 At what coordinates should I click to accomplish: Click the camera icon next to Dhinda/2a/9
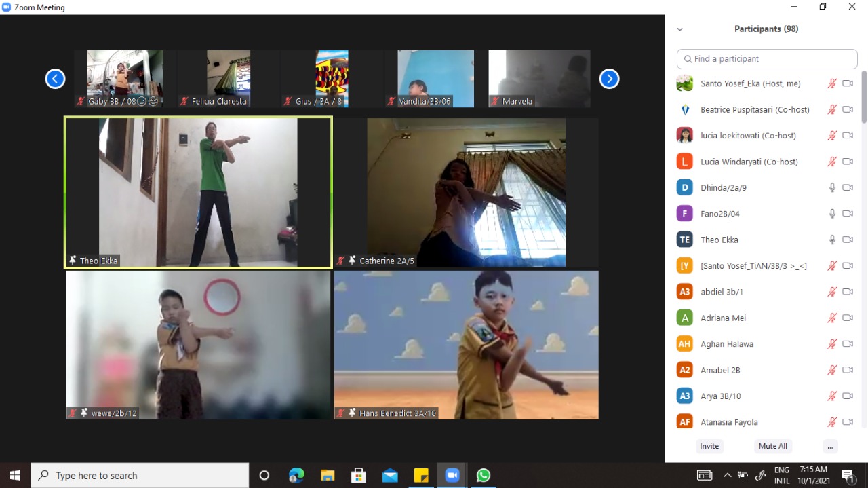click(847, 188)
